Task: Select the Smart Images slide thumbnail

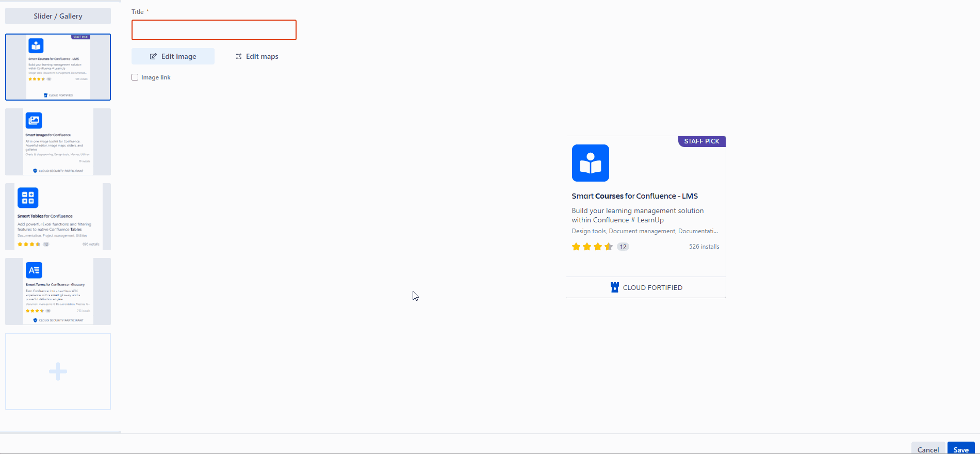Action: pyautogui.click(x=58, y=142)
